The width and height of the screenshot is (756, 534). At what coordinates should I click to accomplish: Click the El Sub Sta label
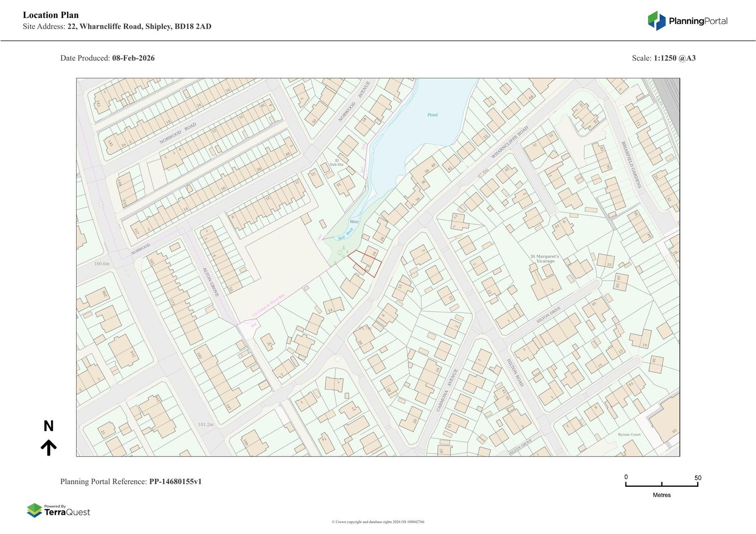[x=336, y=162]
